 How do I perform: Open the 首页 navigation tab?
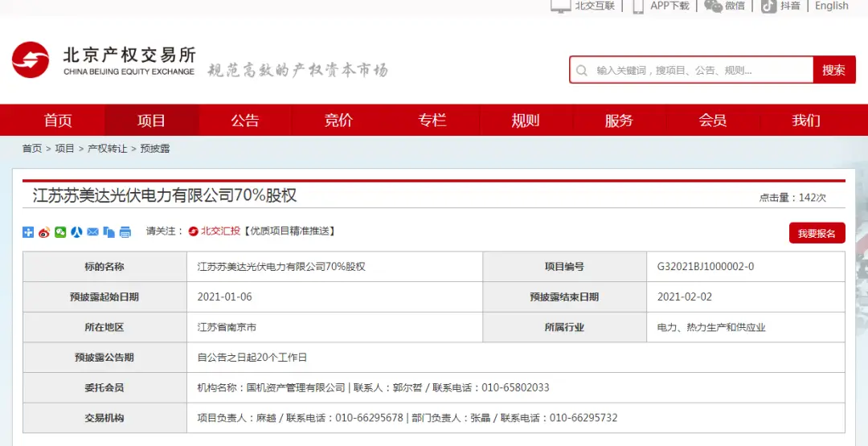coord(58,120)
